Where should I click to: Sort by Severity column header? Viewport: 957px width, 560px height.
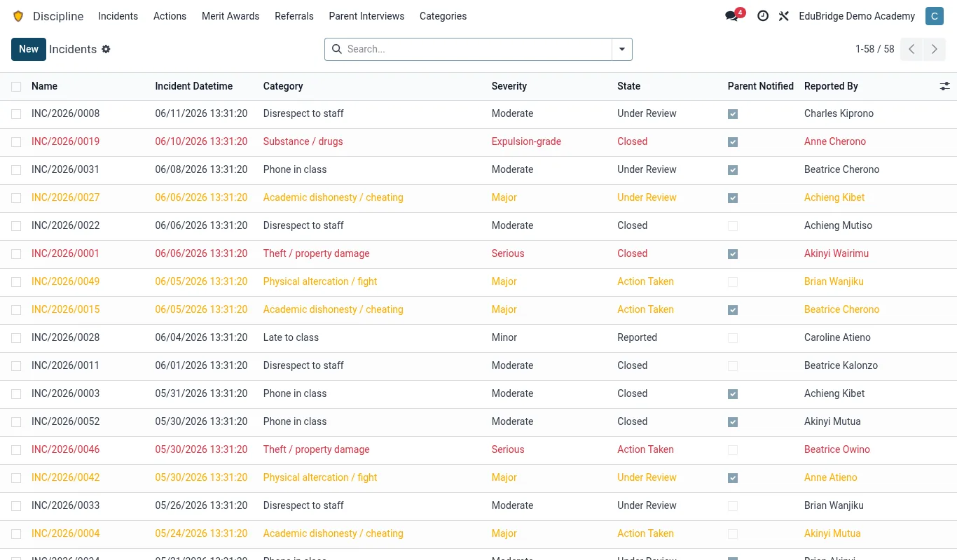pyautogui.click(x=509, y=86)
